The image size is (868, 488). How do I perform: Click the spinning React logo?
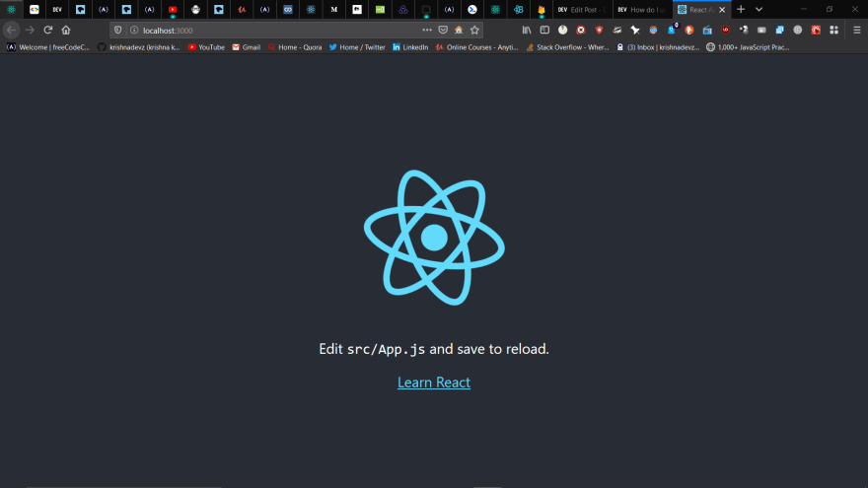[x=434, y=238]
